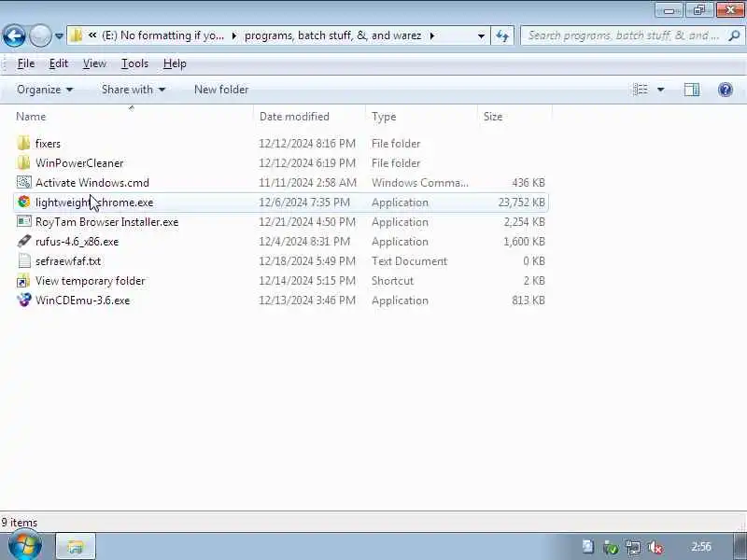Viewport: 747px width, 560px height.
Task: Click the Shortcut type cell
Action: point(392,281)
